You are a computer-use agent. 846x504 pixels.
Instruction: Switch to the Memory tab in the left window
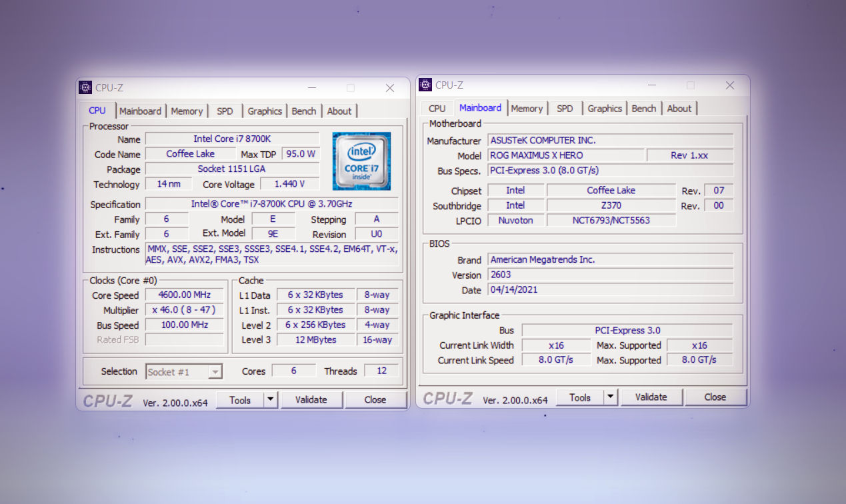(x=187, y=111)
